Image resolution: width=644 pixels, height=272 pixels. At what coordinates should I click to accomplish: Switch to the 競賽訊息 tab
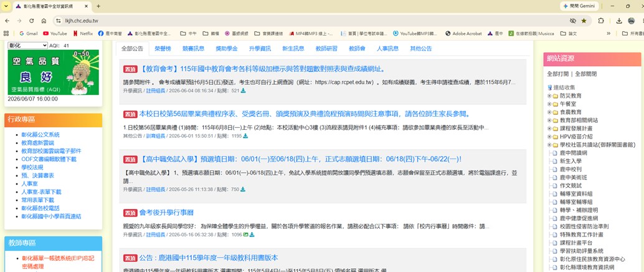[x=194, y=49]
